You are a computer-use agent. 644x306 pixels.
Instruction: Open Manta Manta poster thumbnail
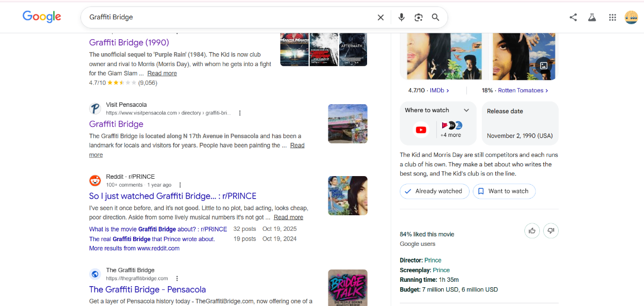point(294,49)
